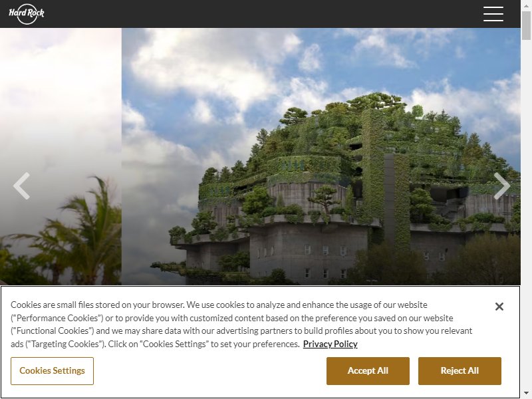Click the scrollbar up arrow

(526, 5)
